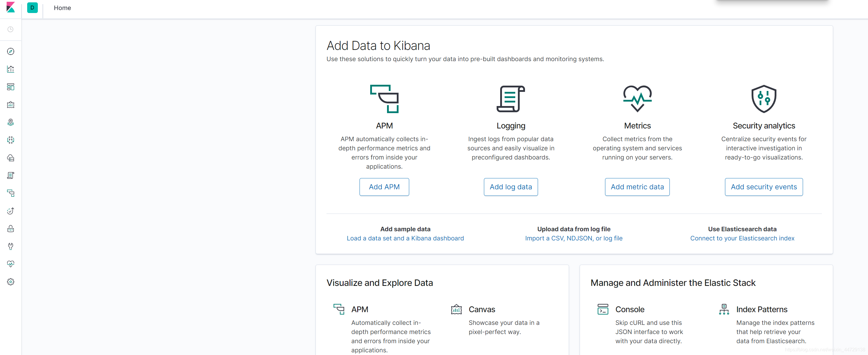The image size is (868, 355).
Task: Click Visualize and Explore Data heading
Action: pyautogui.click(x=379, y=283)
